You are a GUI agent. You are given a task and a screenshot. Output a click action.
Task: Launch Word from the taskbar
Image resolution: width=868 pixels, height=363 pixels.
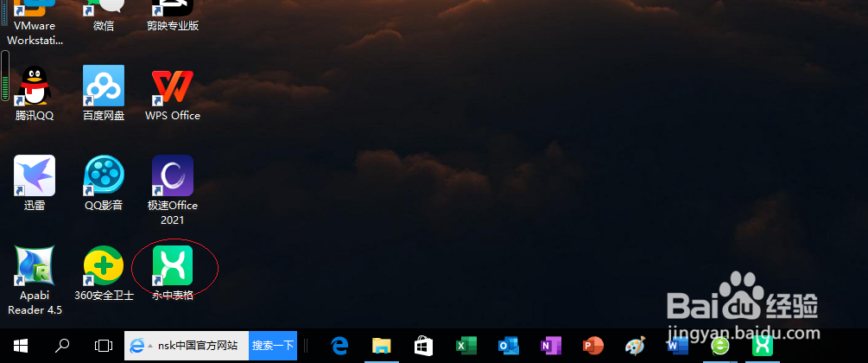click(x=678, y=347)
